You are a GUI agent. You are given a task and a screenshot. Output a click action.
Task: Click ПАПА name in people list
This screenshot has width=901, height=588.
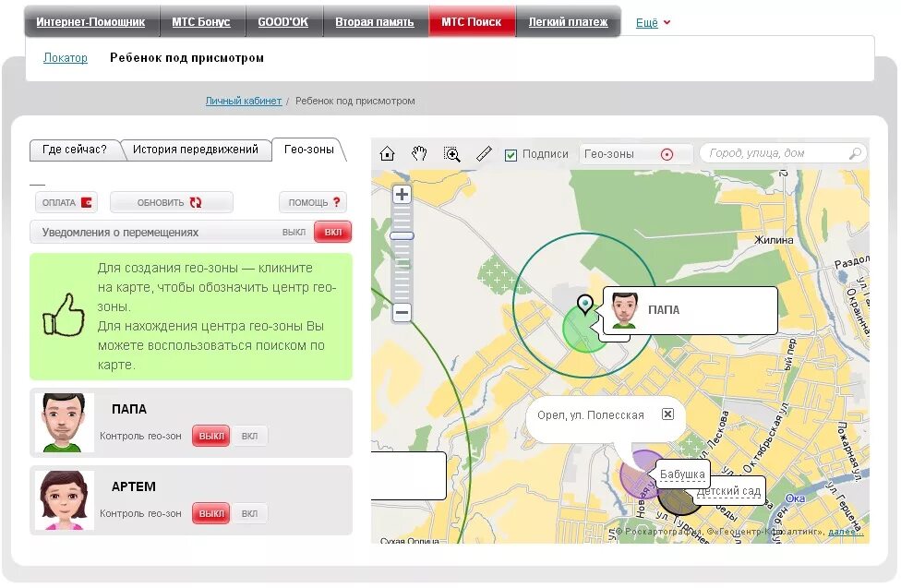[128, 409]
